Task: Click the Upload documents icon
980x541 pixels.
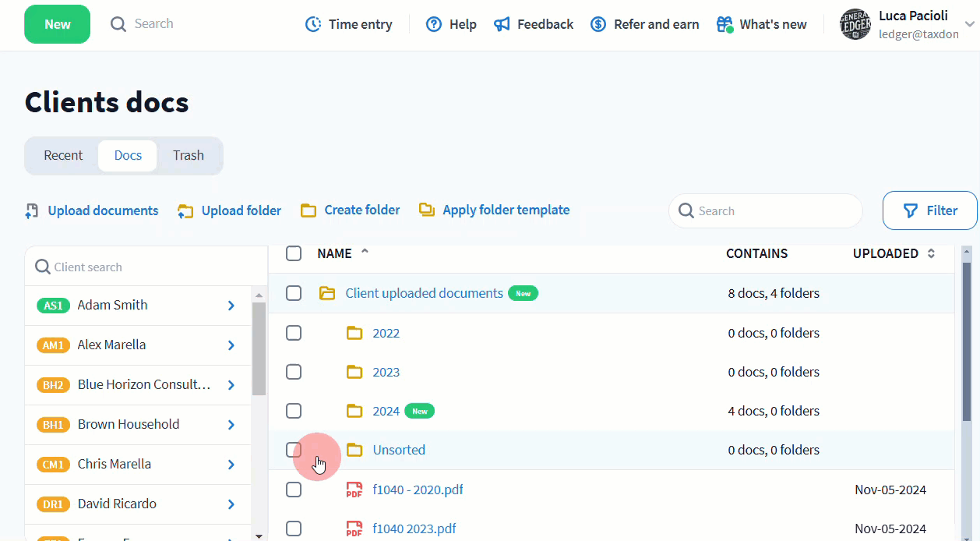Action: click(32, 210)
